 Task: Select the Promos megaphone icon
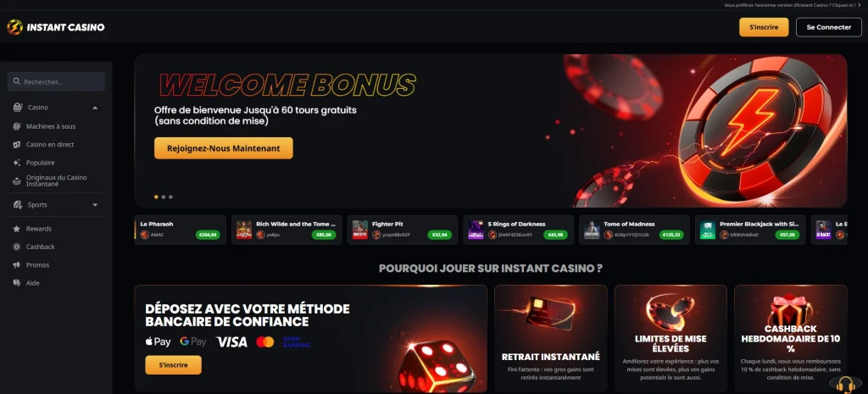(x=16, y=265)
